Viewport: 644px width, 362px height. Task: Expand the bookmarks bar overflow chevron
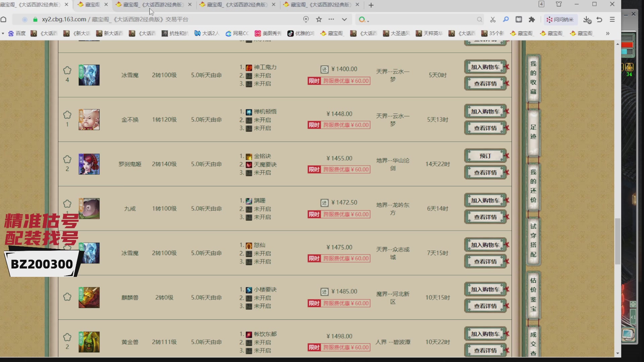coord(607,33)
